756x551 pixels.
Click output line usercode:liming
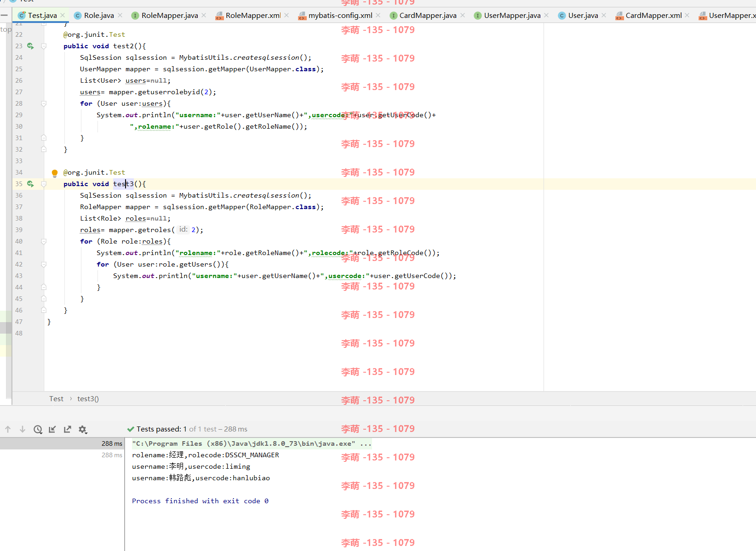(x=191, y=466)
